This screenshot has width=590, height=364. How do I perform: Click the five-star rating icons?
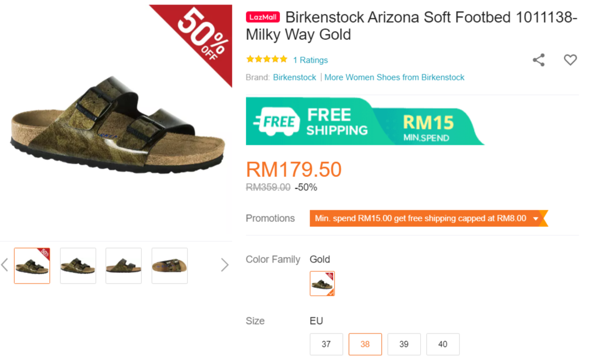click(267, 59)
